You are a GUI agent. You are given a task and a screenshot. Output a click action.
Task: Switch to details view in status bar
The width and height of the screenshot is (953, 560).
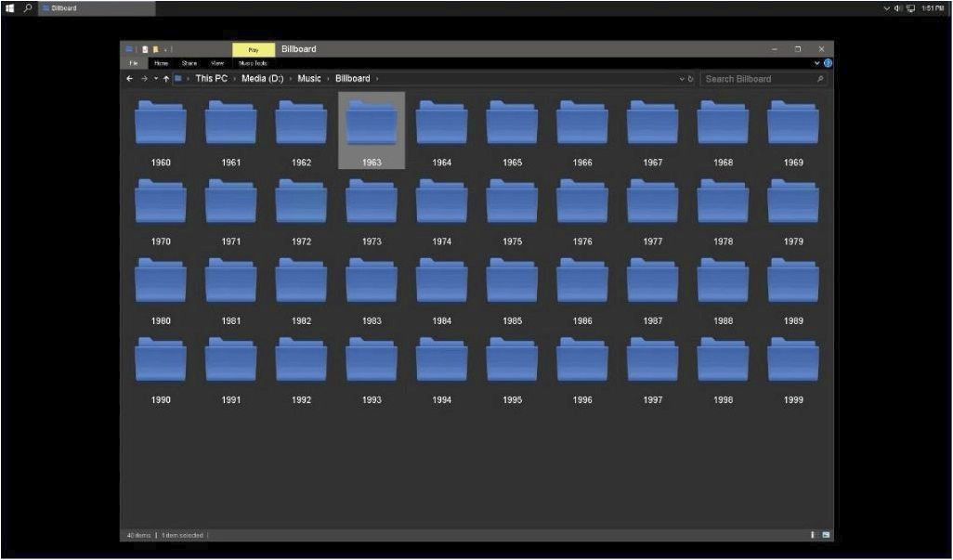point(813,535)
